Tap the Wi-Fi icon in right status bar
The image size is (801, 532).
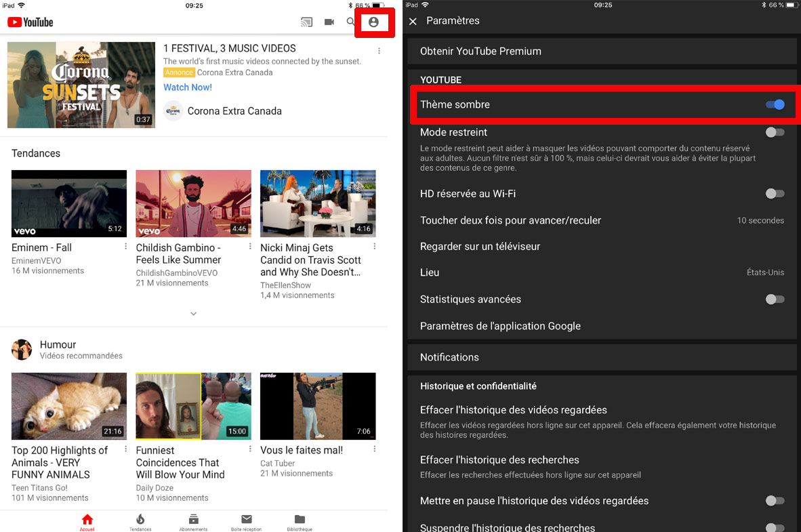pyautogui.click(x=424, y=5)
